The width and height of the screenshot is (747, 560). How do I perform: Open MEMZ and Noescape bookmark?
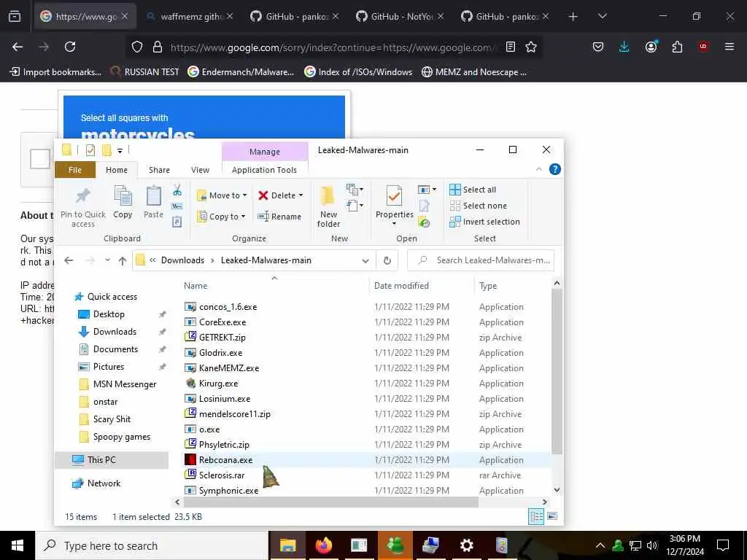[x=474, y=72]
